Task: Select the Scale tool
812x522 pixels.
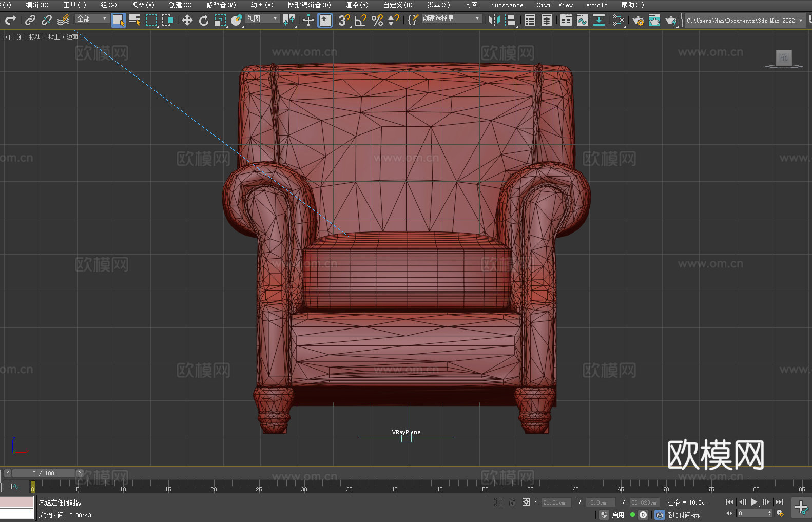Action: click(220, 20)
